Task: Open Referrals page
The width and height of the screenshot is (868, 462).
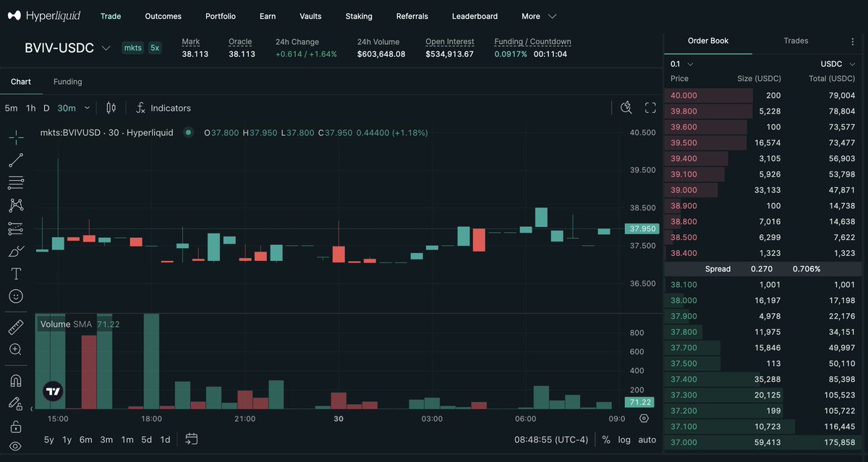Action: pyautogui.click(x=412, y=16)
